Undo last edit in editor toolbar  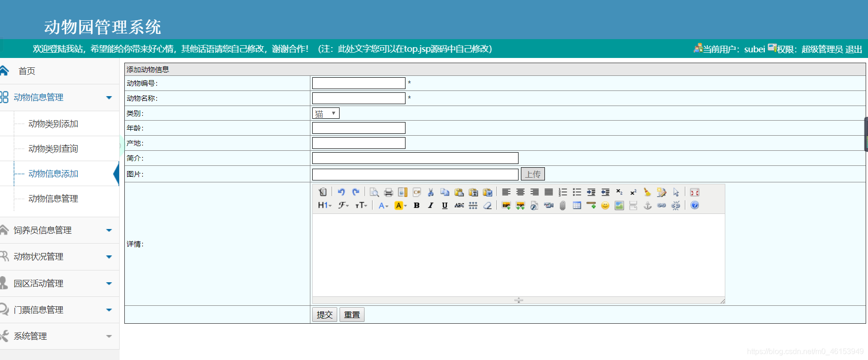(341, 192)
